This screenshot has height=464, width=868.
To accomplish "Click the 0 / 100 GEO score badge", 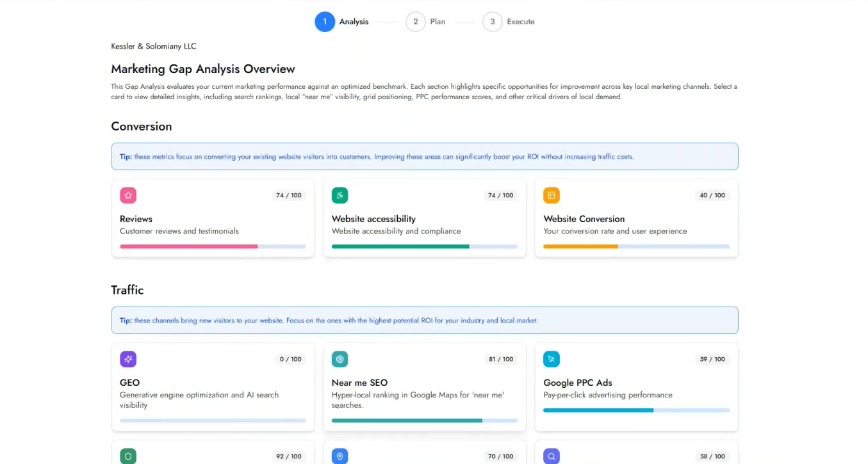I will 290,359.
